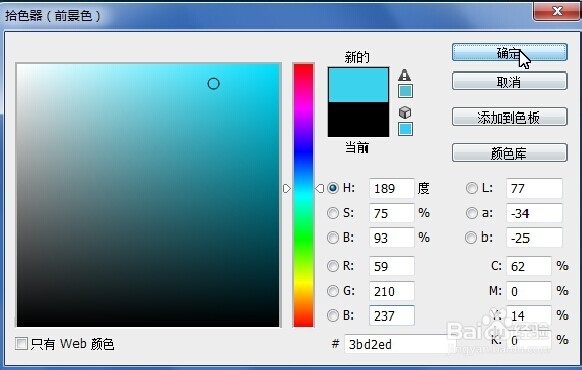This screenshot has width=582, height=370.
Task: Click the out-of-gamut warning triangle icon
Action: coord(404,75)
